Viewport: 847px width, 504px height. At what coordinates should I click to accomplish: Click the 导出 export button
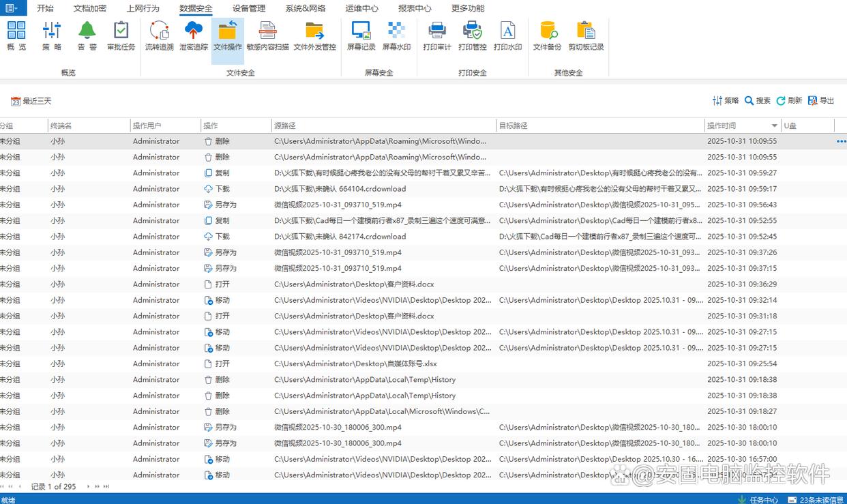click(x=821, y=101)
